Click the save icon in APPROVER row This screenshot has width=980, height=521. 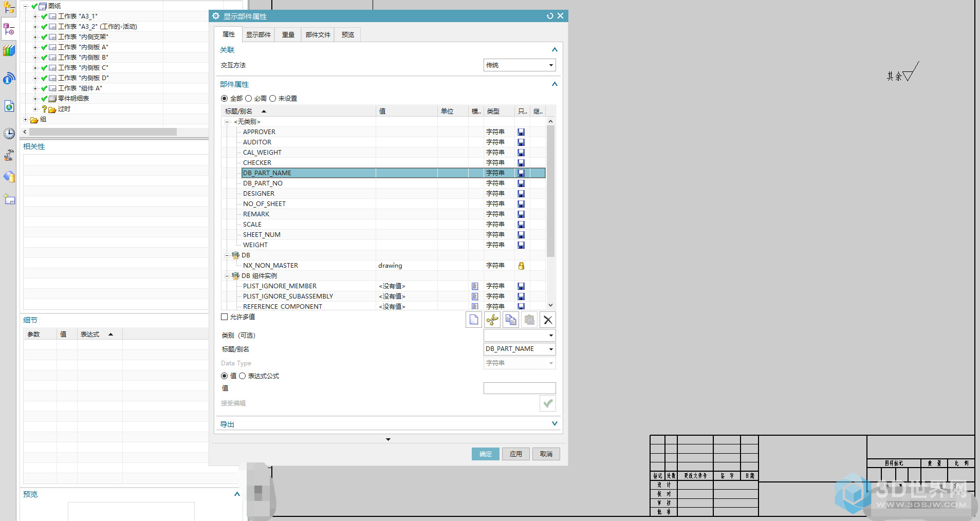tap(521, 132)
